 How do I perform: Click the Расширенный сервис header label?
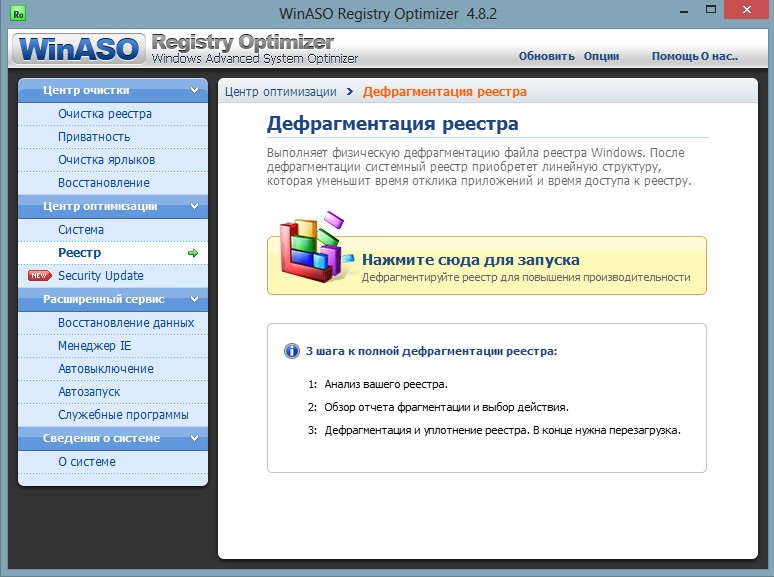104,299
